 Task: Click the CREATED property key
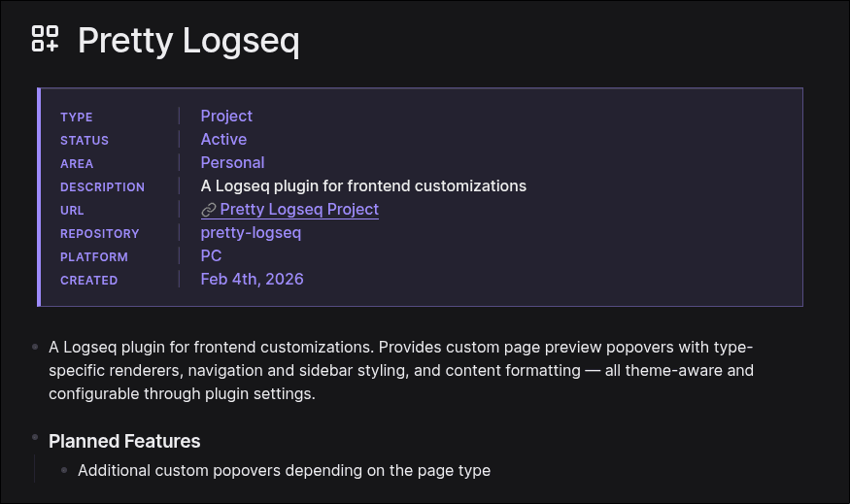tap(88, 281)
